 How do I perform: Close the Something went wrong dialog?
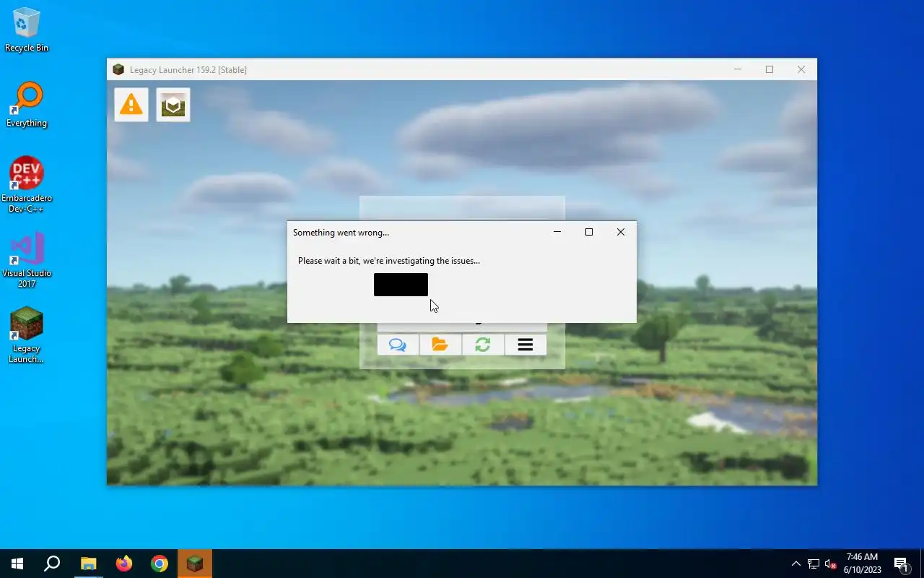(x=621, y=232)
